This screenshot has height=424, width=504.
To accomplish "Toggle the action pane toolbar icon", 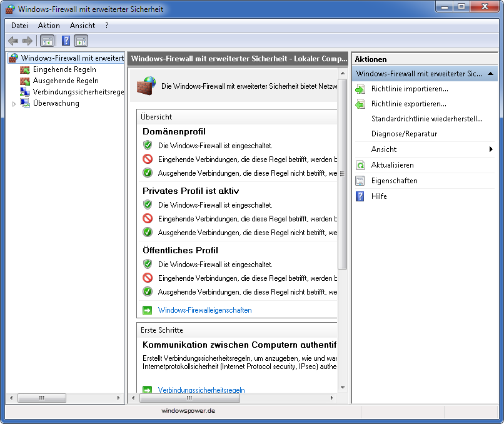I will 81,41.
